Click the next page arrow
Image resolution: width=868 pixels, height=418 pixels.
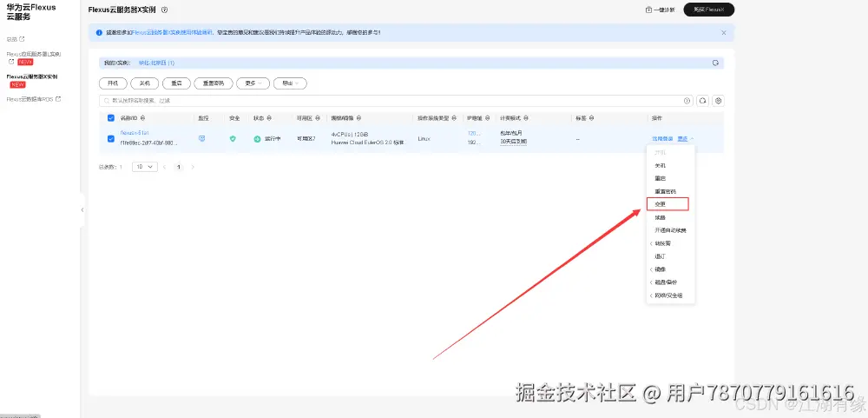(193, 167)
